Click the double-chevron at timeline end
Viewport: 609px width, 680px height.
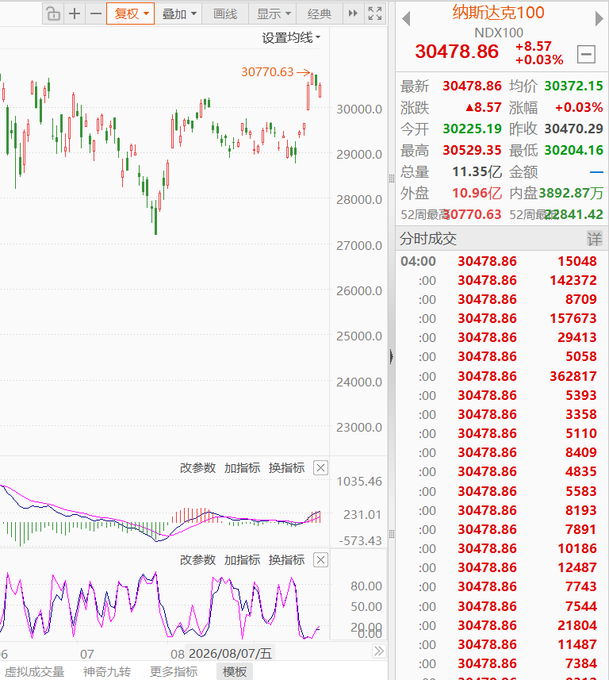(x=379, y=651)
